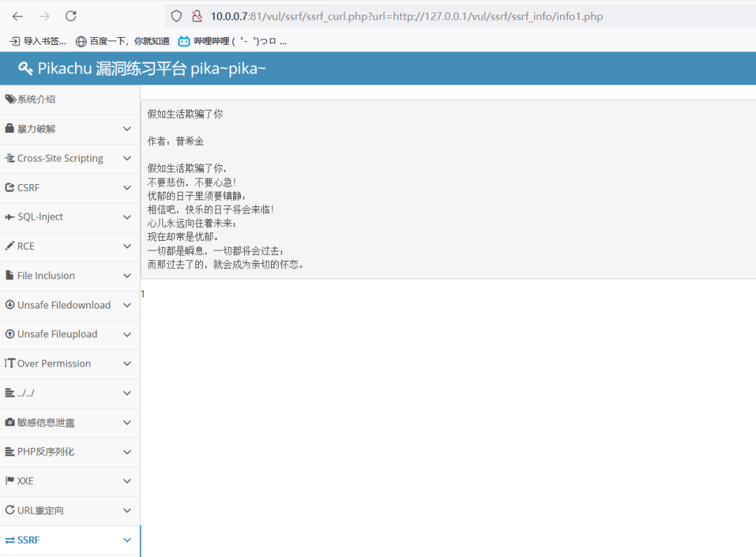The image size is (756, 557).
Task: Click the Reload page icon
Action: (71, 16)
